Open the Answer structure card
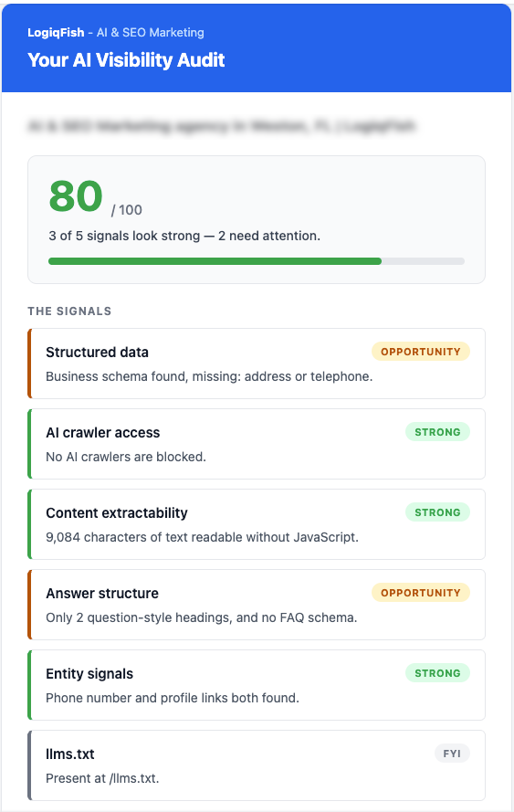514x812 pixels. coord(257,605)
